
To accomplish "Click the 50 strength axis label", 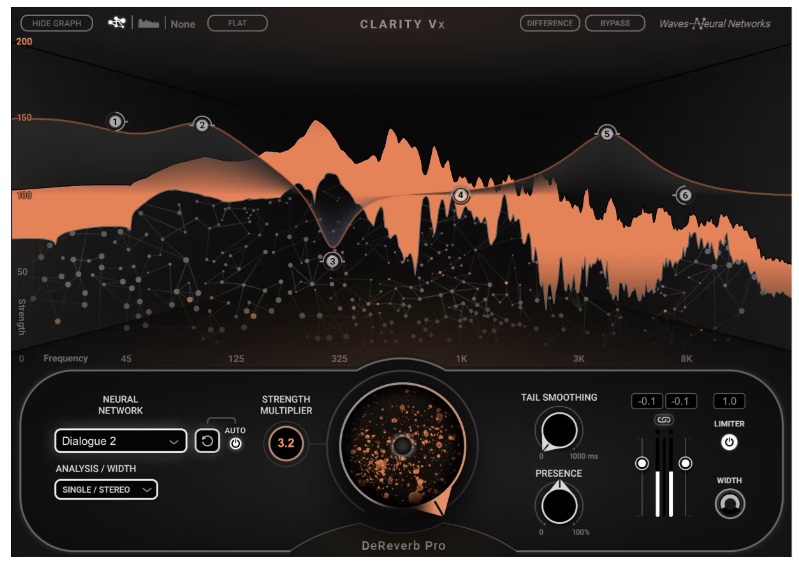I will pyautogui.click(x=22, y=272).
